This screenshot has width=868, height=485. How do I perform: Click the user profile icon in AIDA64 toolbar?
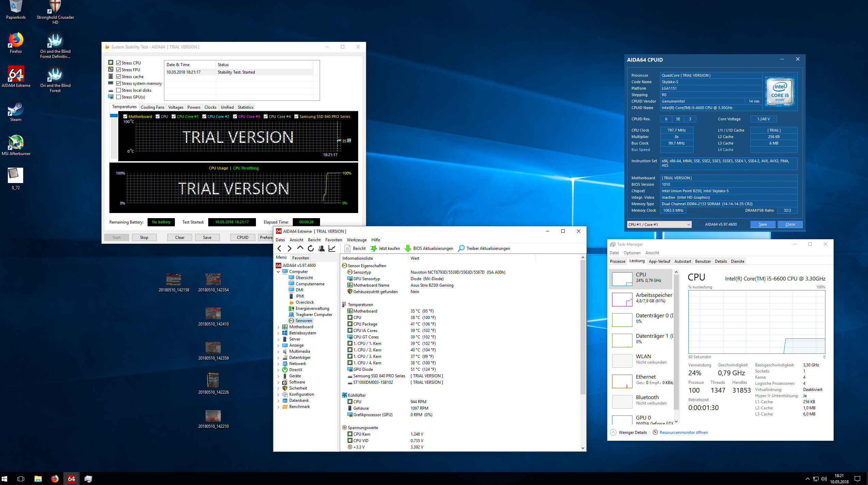[x=321, y=248]
